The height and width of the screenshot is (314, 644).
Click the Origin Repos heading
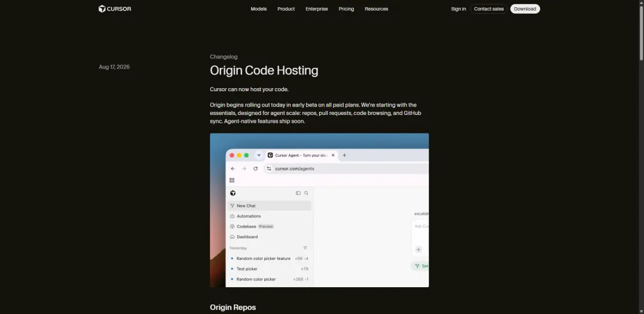click(x=233, y=307)
